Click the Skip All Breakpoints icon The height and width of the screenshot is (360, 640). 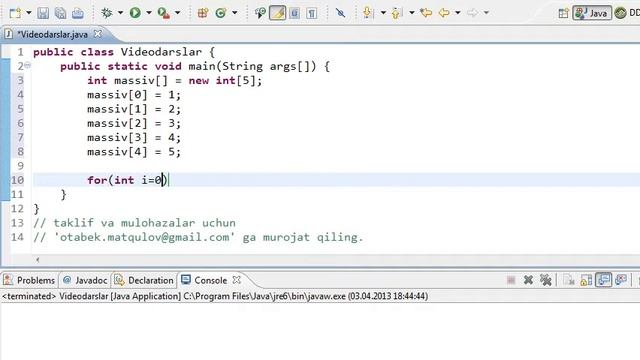click(x=340, y=13)
